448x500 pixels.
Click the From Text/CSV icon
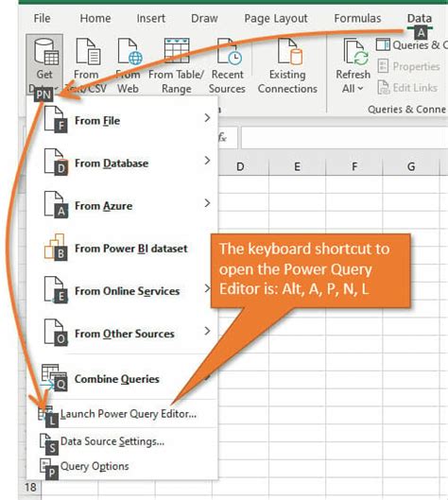88,51
